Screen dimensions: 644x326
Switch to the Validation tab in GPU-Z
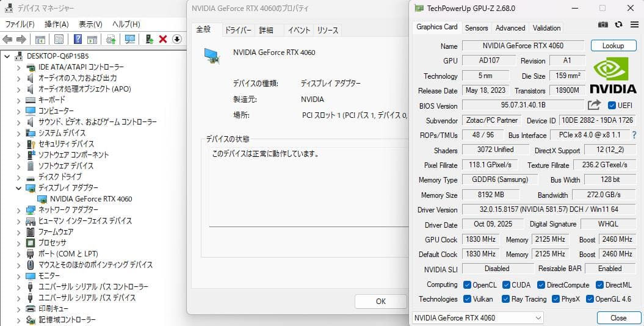click(x=546, y=28)
